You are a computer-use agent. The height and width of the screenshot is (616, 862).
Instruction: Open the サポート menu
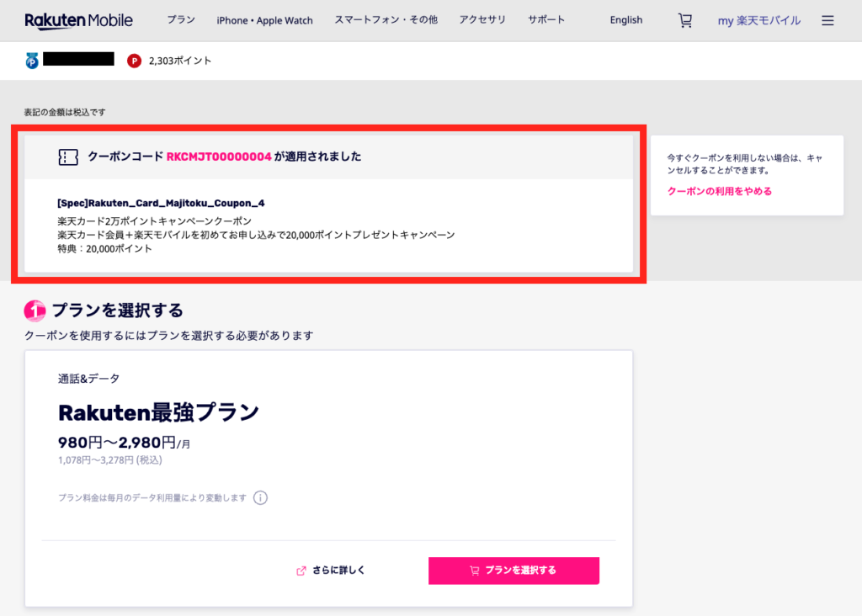coord(545,20)
